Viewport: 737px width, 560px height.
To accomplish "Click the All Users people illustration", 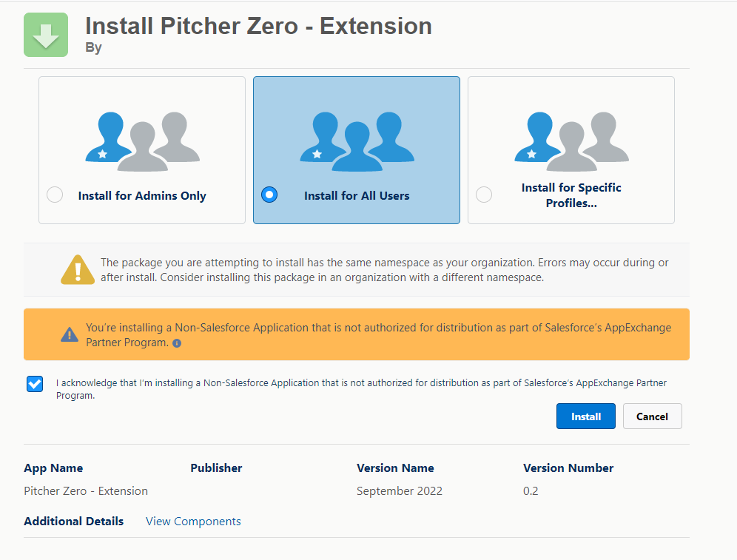I will (x=357, y=141).
